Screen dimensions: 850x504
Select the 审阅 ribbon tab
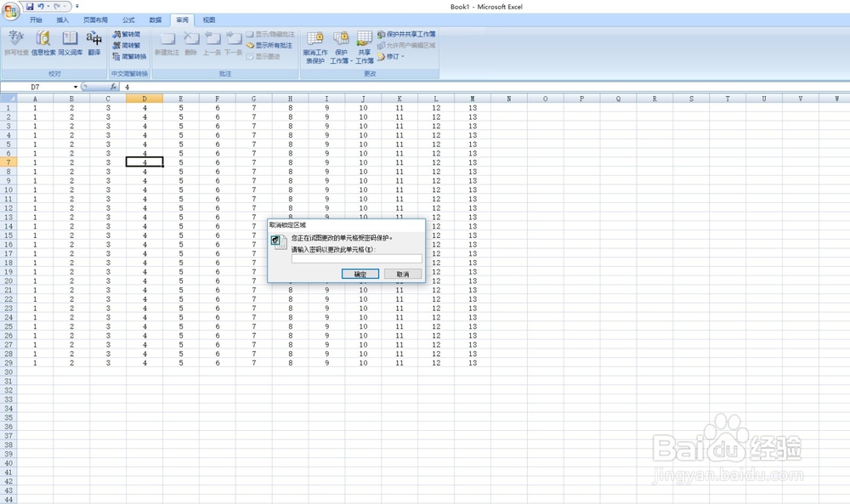tap(182, 20)
